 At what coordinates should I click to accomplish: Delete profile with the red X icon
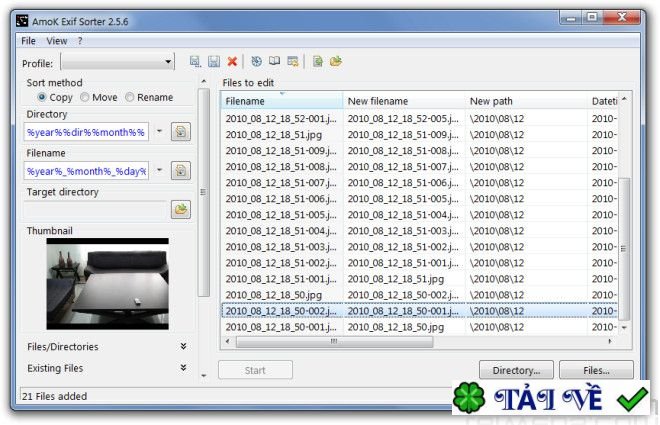232,61
